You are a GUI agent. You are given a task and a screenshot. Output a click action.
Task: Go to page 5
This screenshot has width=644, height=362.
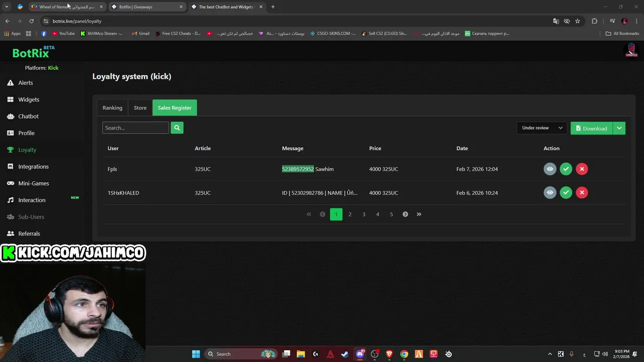tap(391, 214)
